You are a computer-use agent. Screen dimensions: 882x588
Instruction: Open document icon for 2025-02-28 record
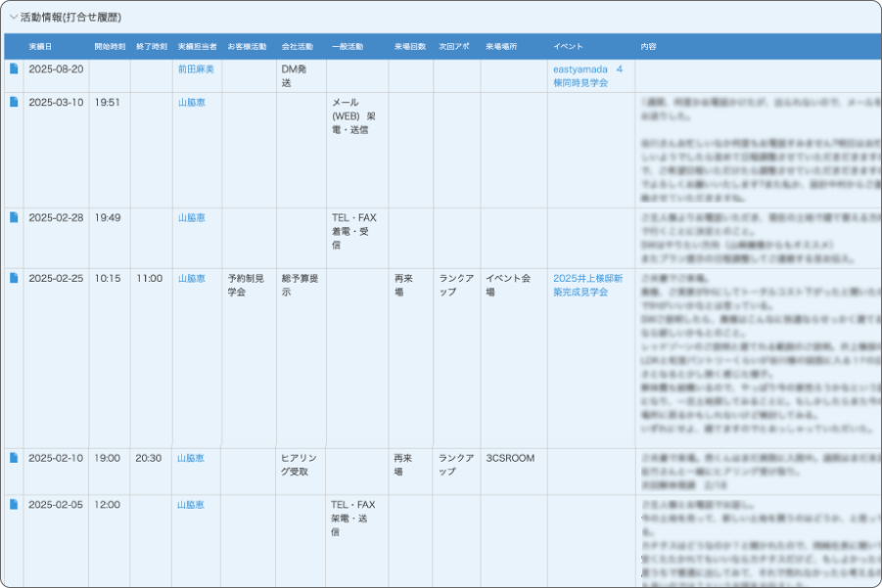[14, 217]
